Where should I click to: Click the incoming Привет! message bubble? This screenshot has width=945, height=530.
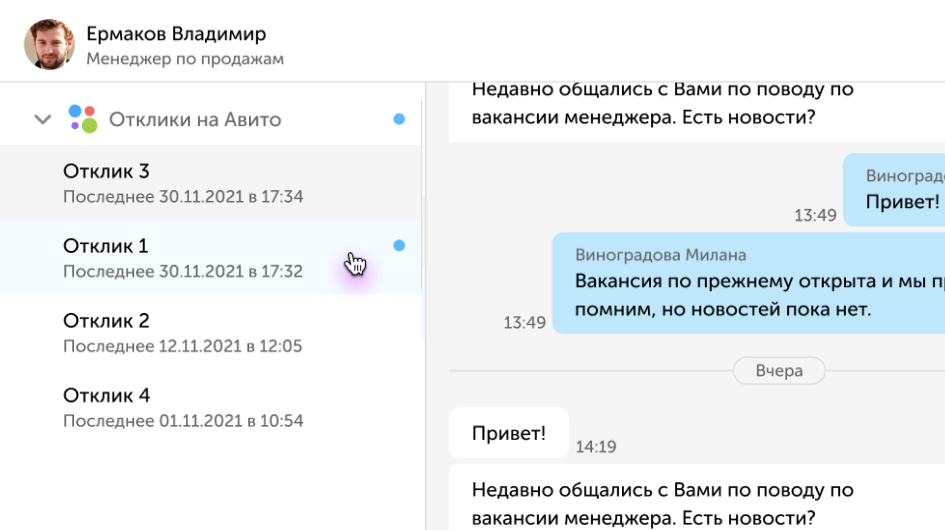(509, 433)
